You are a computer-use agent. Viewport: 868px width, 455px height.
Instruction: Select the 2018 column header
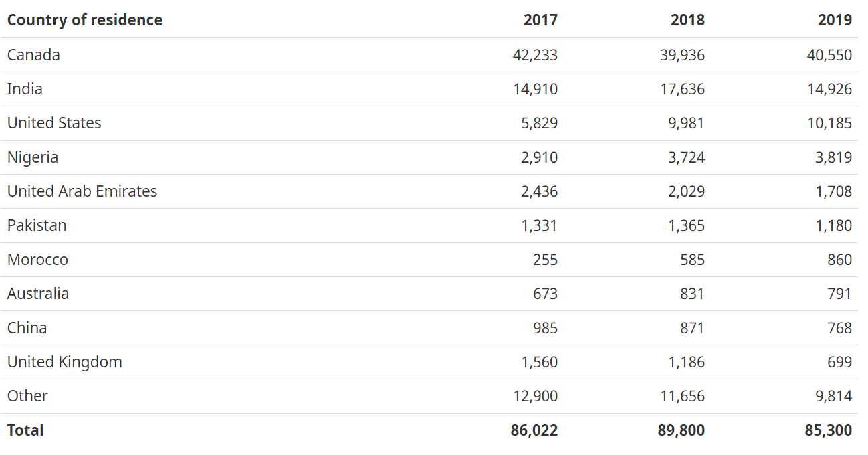[687, 20]
